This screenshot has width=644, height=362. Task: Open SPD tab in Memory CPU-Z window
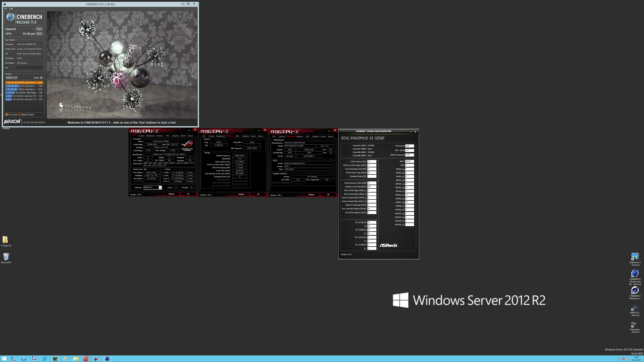(x=237, y=136)
